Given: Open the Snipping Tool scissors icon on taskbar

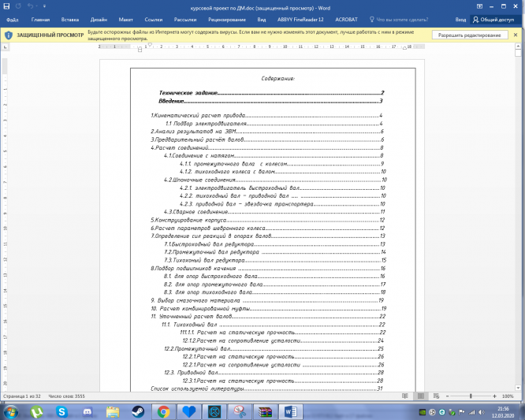Looking at the screenshot, I should 240,412.
